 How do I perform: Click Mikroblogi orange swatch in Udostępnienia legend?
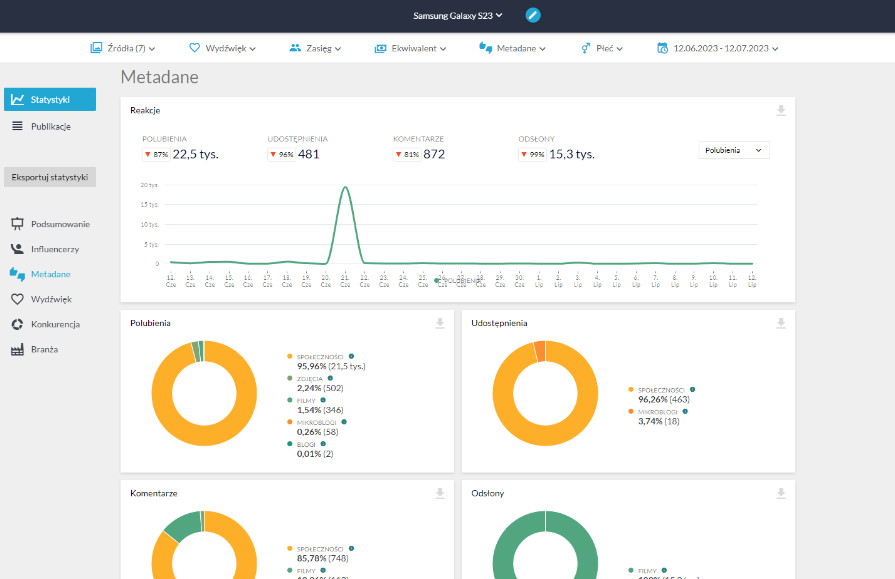(631, 411)
